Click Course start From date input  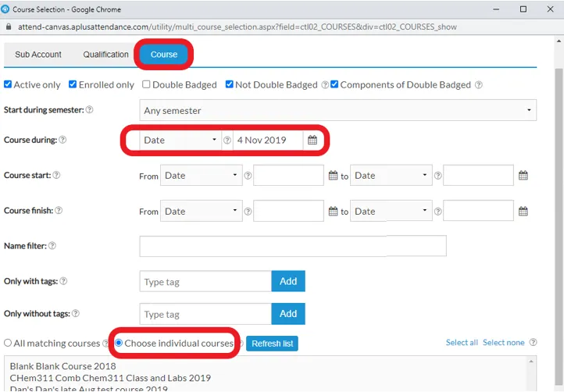pyautogui.click(x=288, y=176)
